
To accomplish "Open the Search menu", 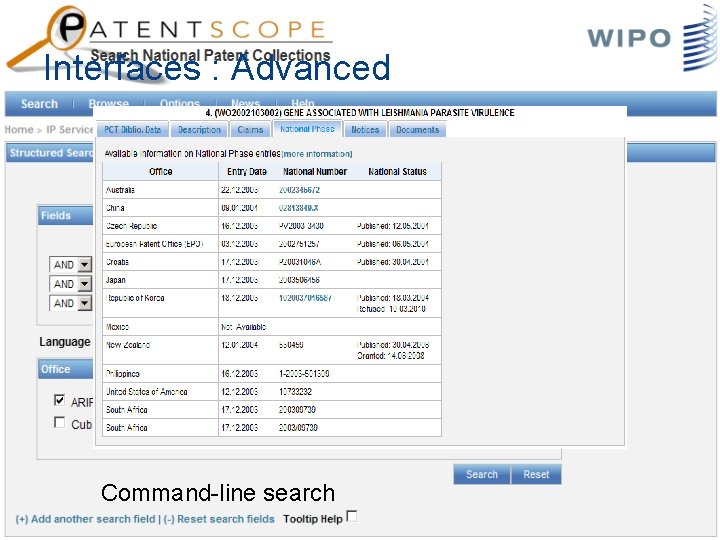I will [x=39, y=104].
